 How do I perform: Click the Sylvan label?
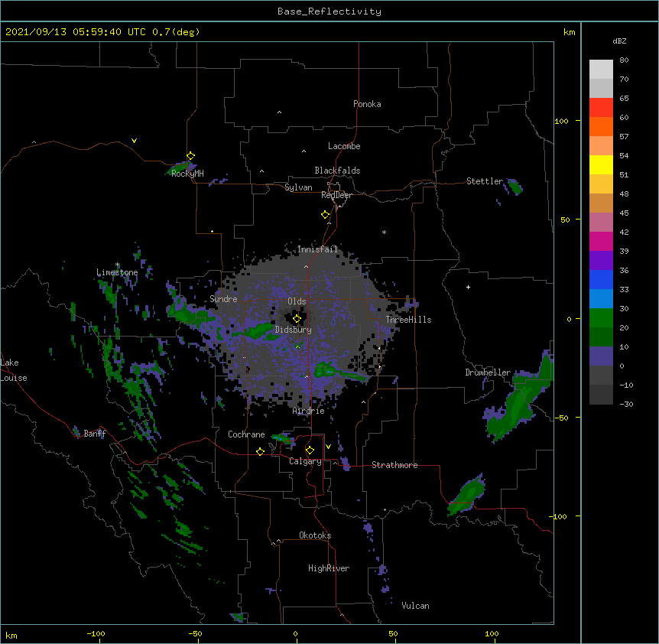point(298,187)
